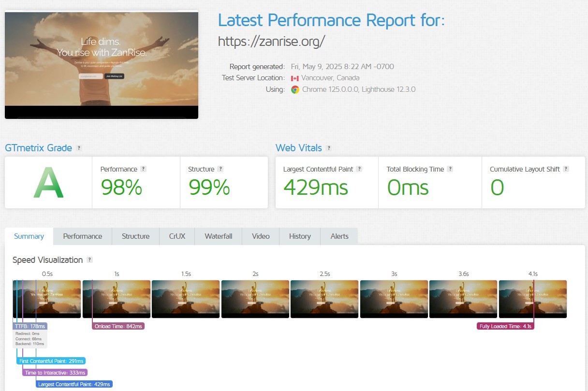
Task: Click the help icon next to Structure score
Action: pyautogui.click(x=220, y=169)
